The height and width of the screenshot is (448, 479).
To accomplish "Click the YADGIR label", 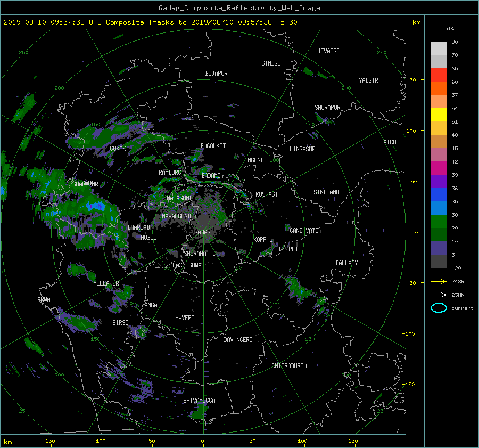I will point(368,80).
